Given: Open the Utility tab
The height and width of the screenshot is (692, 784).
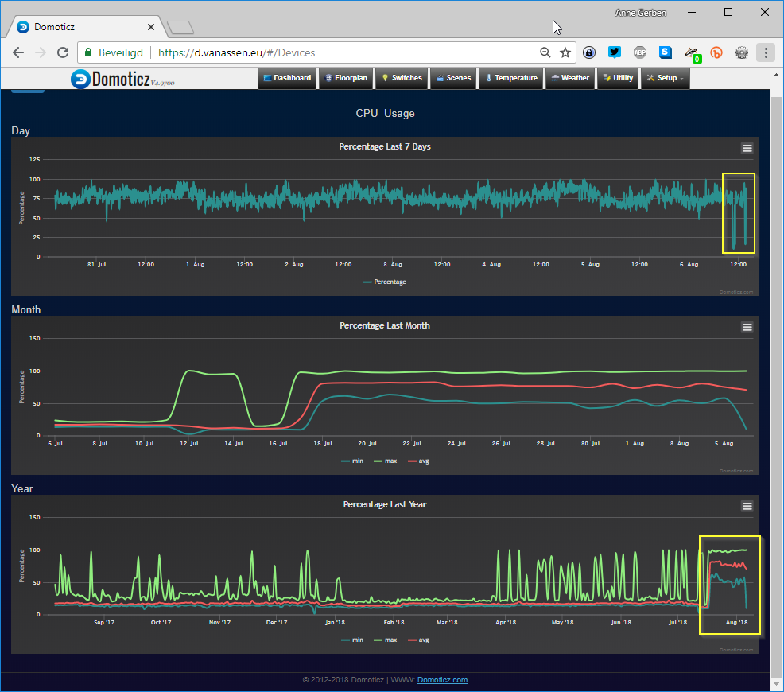Looking at the screenshot, I should point(618,78).
